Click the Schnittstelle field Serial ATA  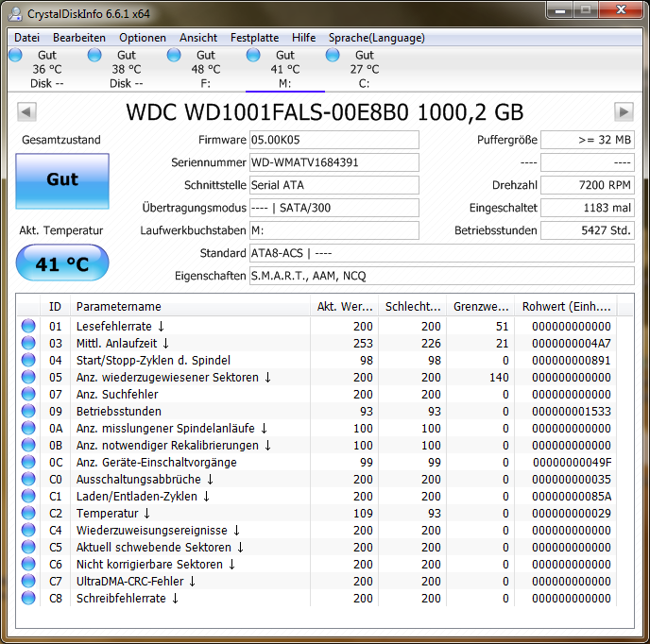[334, 185]
